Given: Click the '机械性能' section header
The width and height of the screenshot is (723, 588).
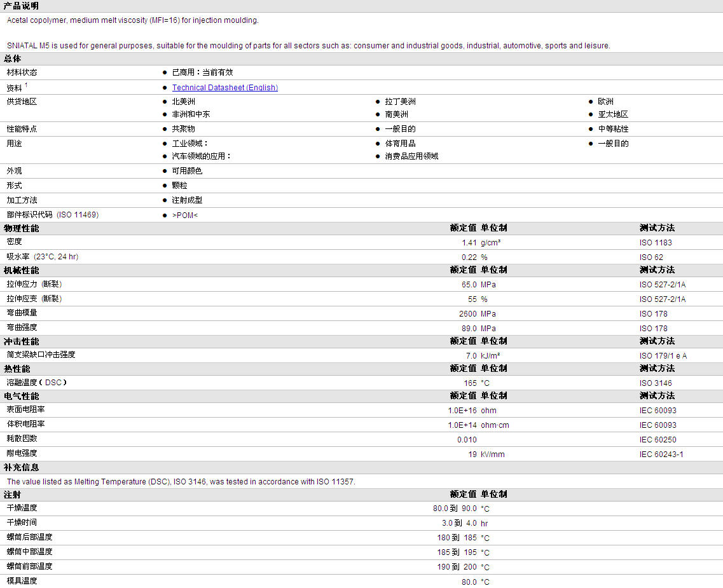Looking at the screenshot, I should pyautogui.click(x=21, y=270).
